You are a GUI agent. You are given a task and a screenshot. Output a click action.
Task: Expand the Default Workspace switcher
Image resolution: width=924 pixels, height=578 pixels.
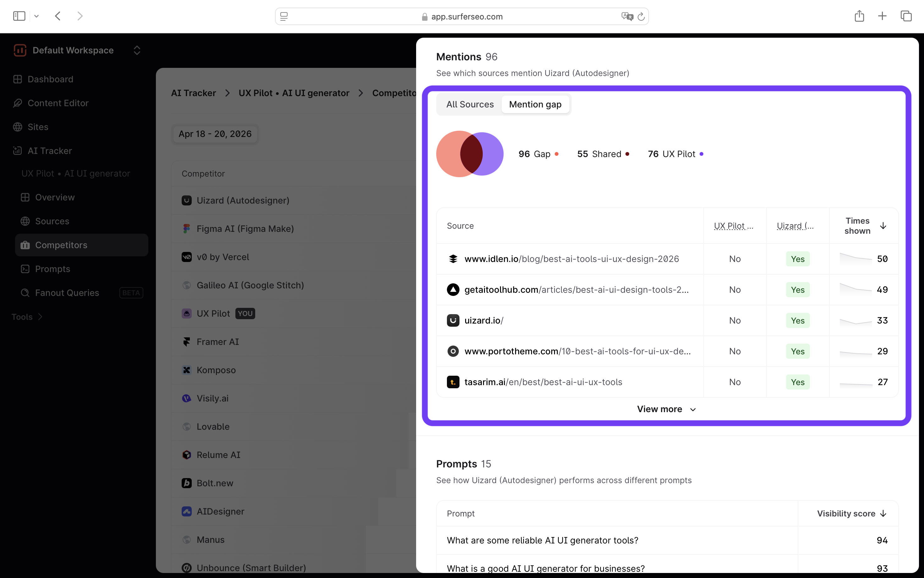click(137, 51)
